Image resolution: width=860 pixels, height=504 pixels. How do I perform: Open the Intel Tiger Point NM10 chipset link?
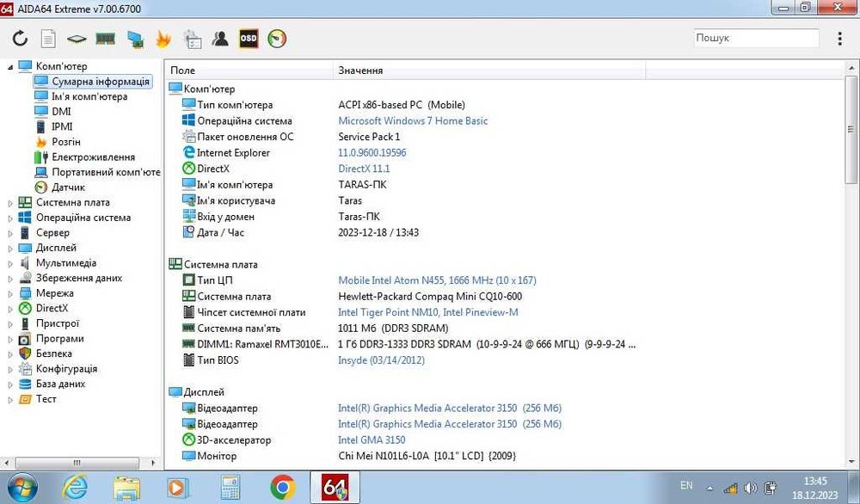[x=427, y=312]
